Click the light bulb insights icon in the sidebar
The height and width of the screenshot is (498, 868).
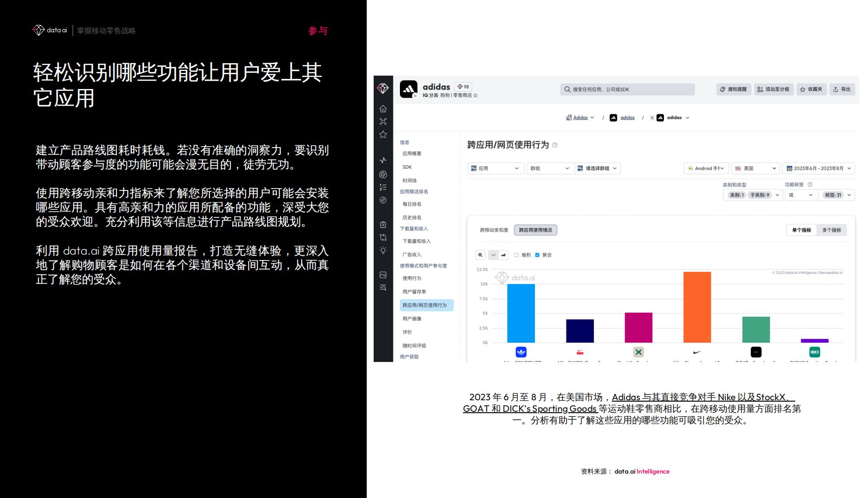pos(383,250)
